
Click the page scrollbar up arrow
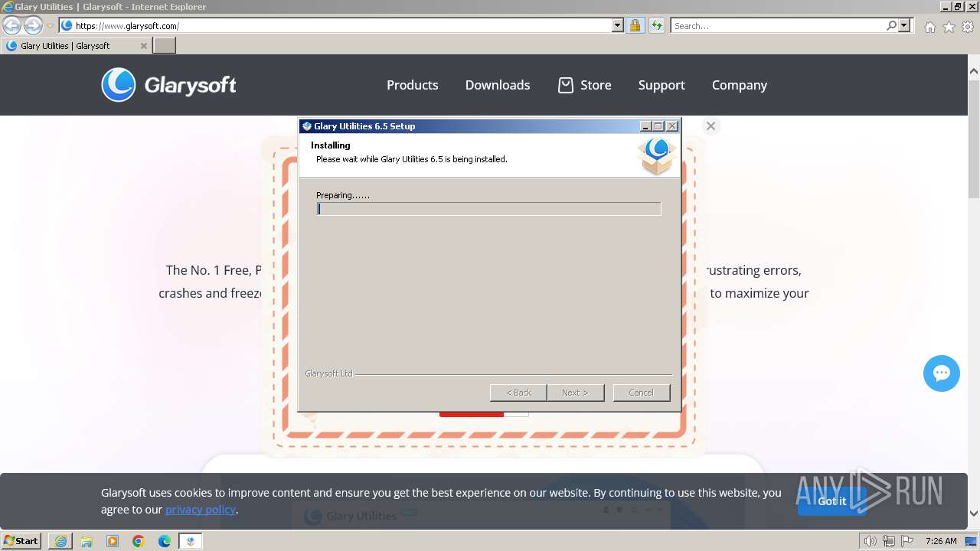pos(974,71)
